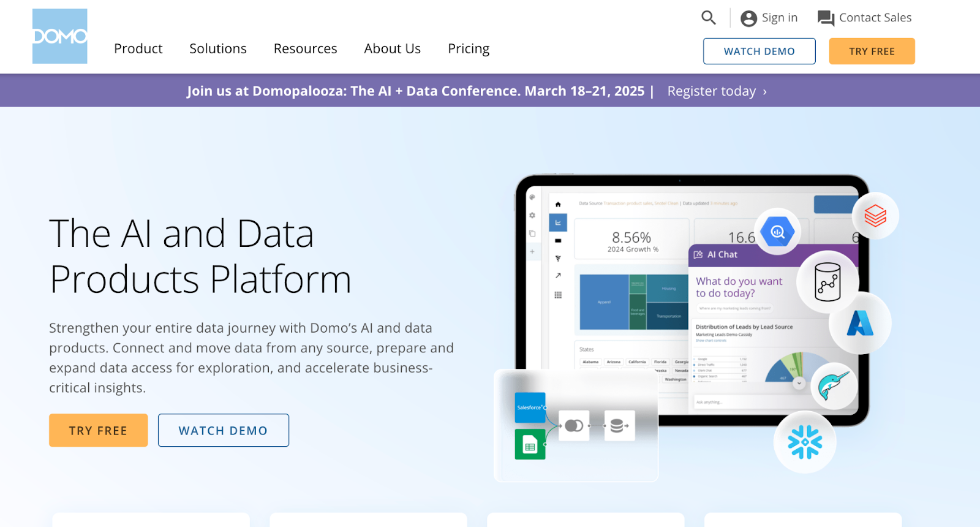Click the hero TRY FREE button

point(99,430)
